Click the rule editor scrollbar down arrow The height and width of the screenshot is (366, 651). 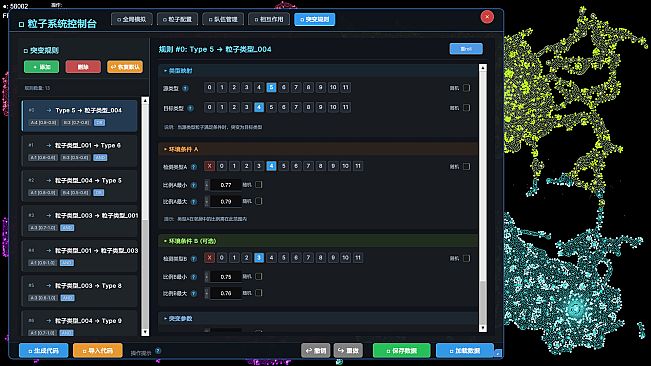(482, 328)
